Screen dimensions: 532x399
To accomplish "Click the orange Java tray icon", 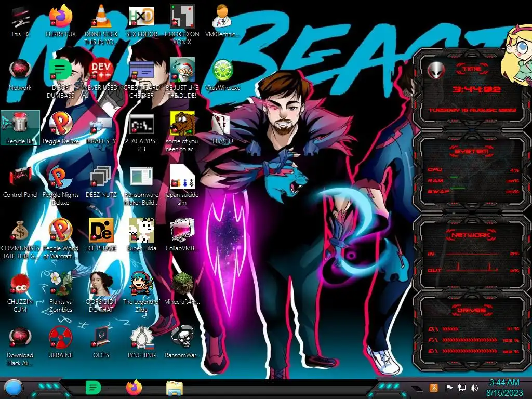I will tap(433, 388).
